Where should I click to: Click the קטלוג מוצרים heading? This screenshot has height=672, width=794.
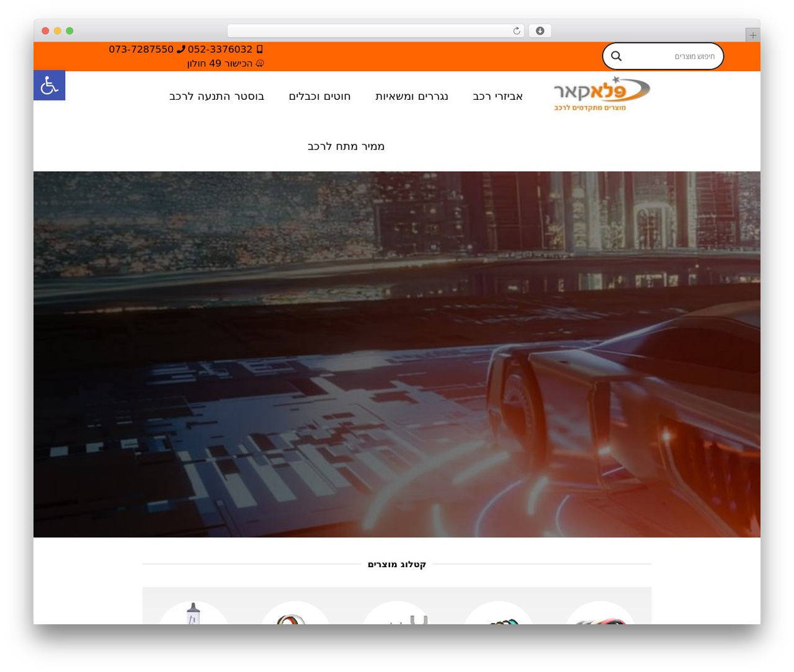point(397,564)
